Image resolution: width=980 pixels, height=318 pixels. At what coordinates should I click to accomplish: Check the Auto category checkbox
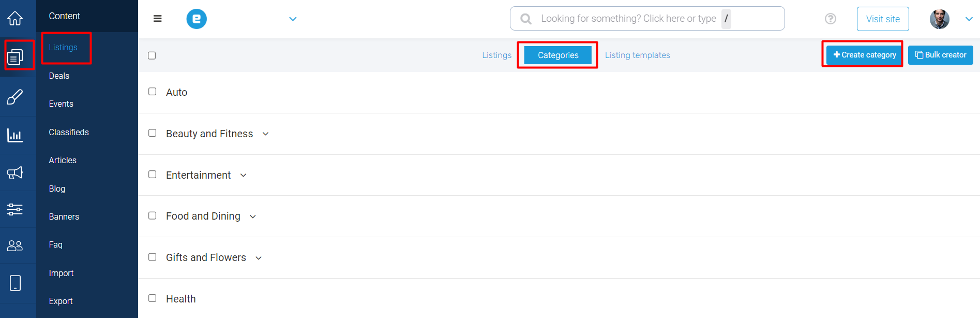153,92
